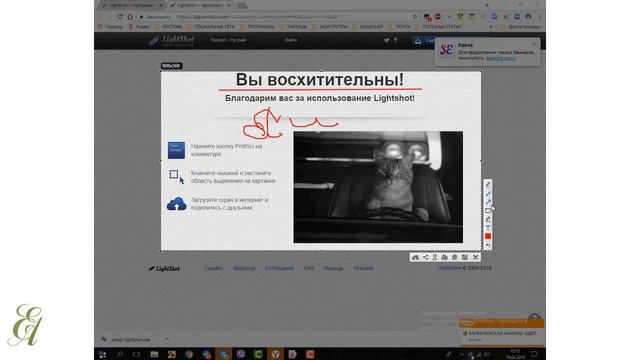Image resolution: width=640 pixels, height=360 pixels.
Task: Click the taskbar clock
Action: [515, 354]
